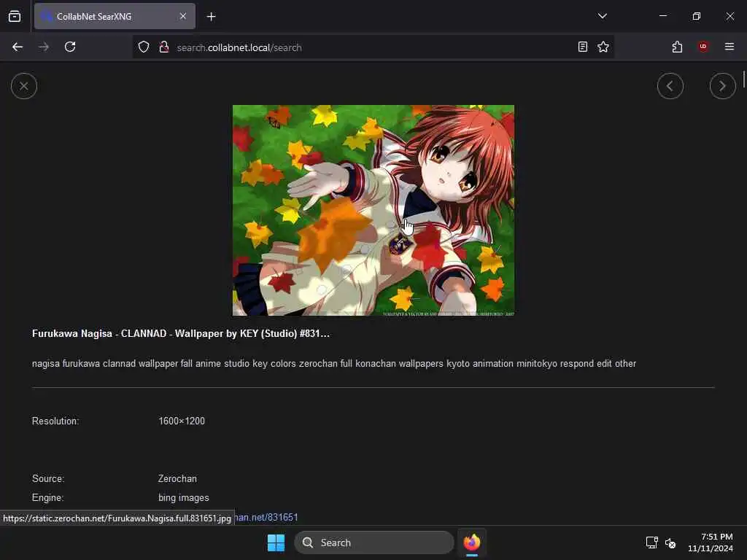
Task: Open the uBlock Origin extension
Action: [703, 47]
